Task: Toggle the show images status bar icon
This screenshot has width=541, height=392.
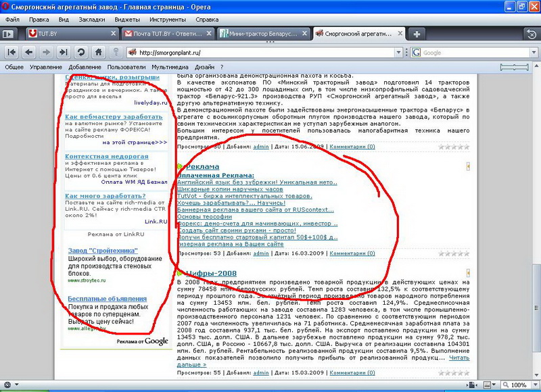Action: 487,385
